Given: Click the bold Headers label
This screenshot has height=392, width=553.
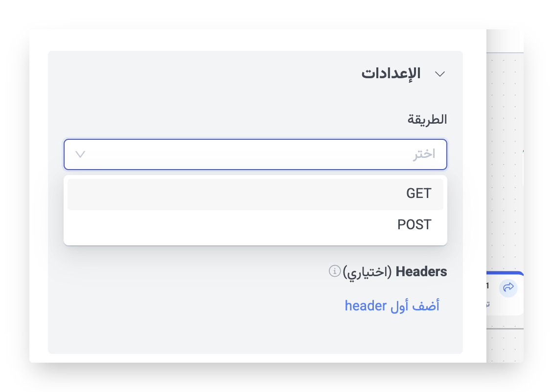Looking at the screenshot, I should pos(421,272).
